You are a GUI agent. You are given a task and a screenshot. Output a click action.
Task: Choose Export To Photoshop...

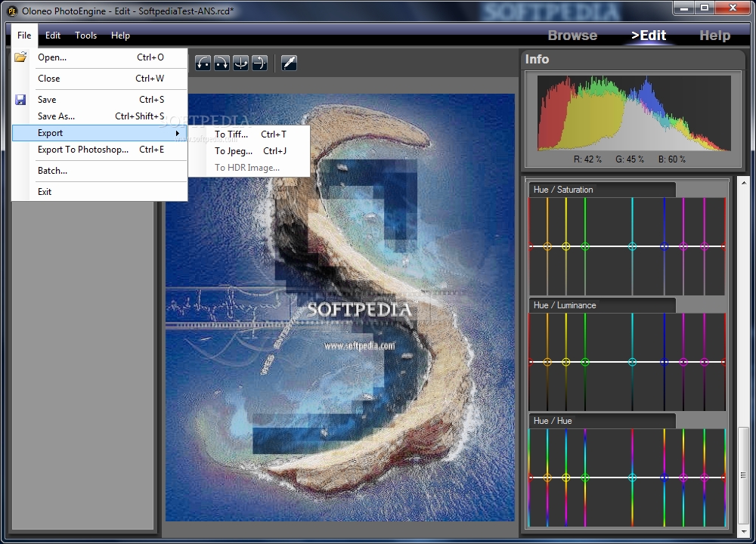pyautogui.click(x=99, y=150)
